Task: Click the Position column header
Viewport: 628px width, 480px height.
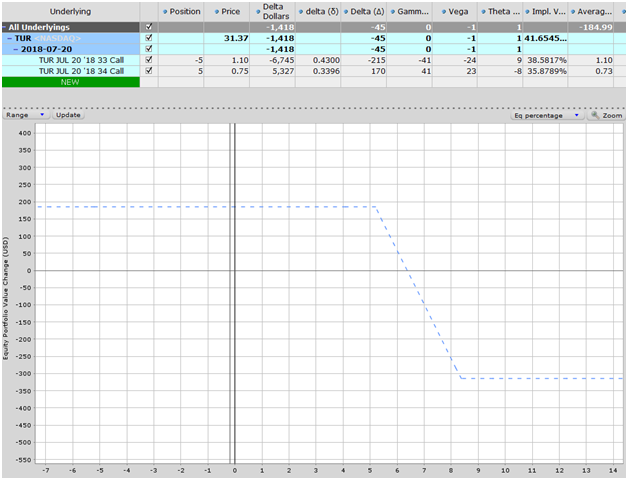Action: [x=181, y=11]
